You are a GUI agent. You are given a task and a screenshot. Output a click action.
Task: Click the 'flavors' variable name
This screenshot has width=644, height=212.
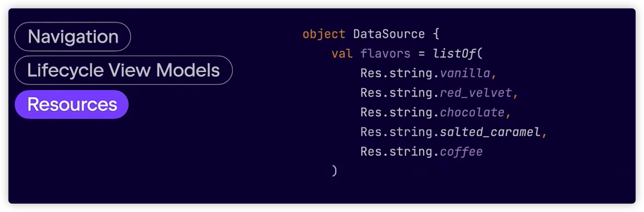click(385, 54)
